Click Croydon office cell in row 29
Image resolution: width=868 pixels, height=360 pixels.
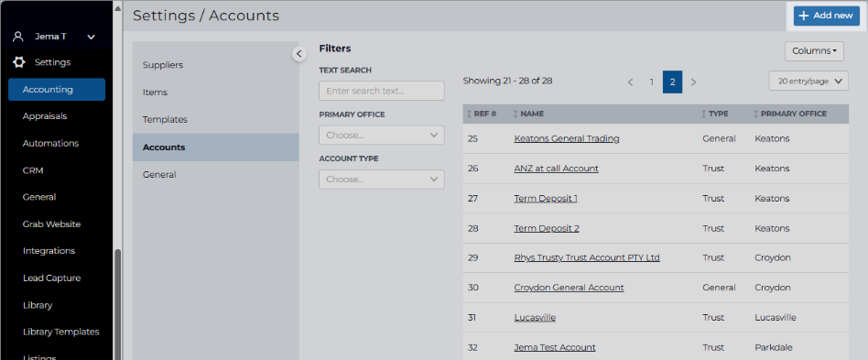[773, 257]
